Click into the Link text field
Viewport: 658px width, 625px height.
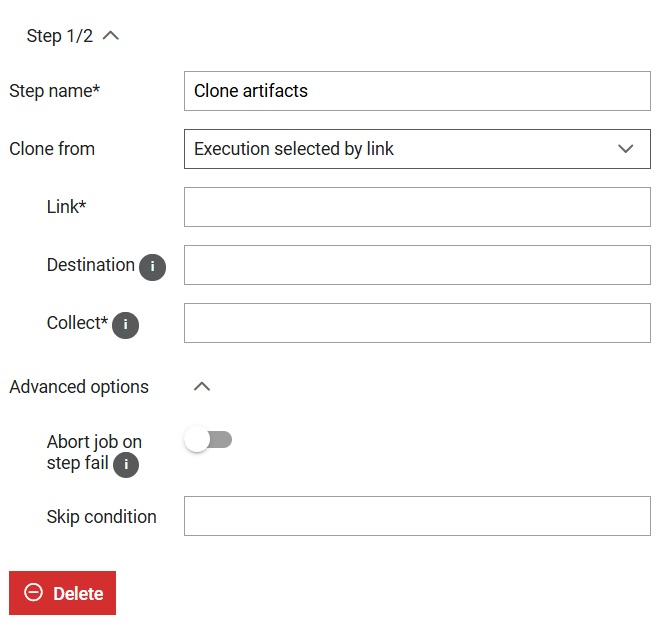(x=417, y=207)
